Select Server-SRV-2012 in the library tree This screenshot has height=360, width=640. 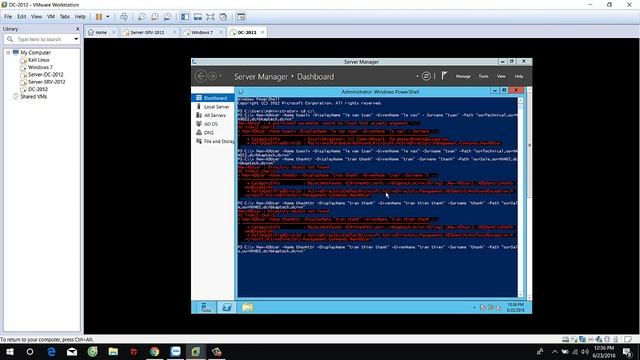(x=46, y=82)
